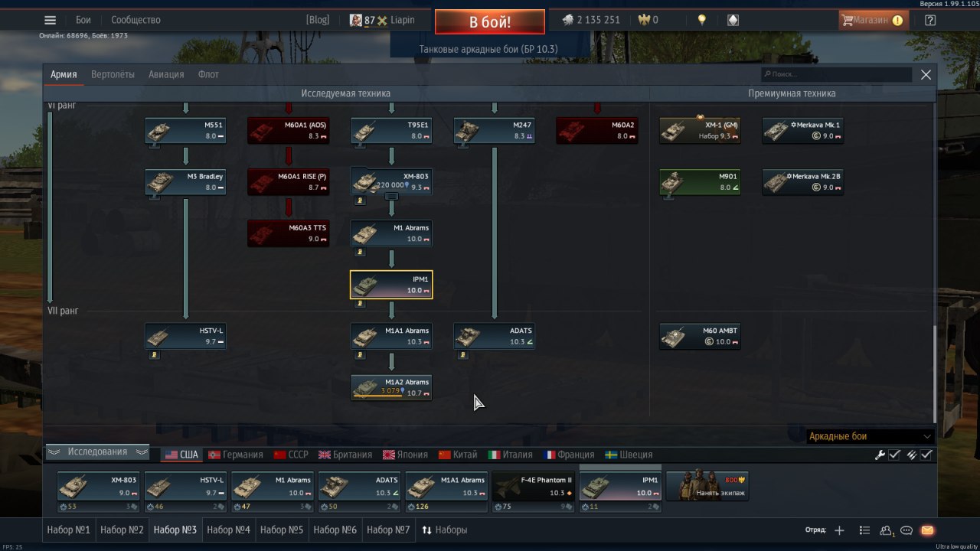Viewport: 980px width, 551px height.
Task: Select locked M60A2 tank card
Action: [x=597, y=130]
